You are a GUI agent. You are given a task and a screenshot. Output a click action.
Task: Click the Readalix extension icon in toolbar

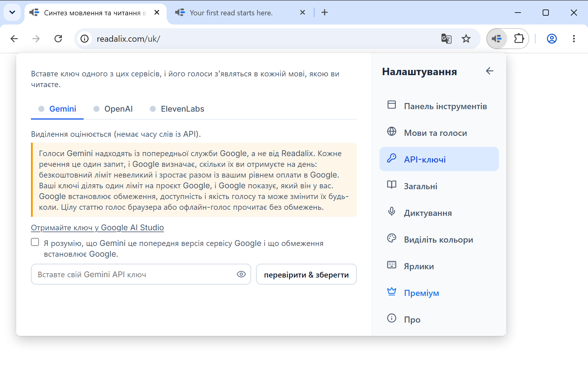tap(497, 39)
